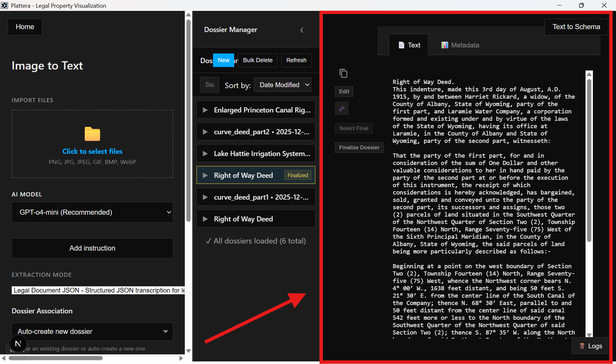Click the copy text icon
This screenshot has width=616, height=364.
[x=344, y=73]
